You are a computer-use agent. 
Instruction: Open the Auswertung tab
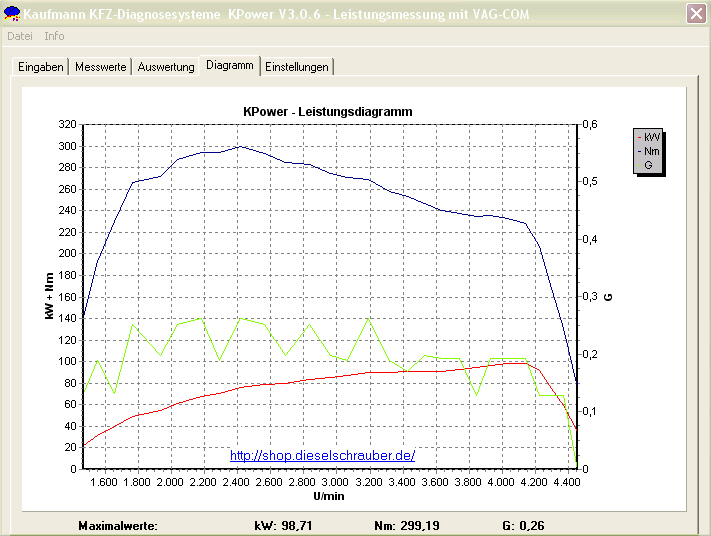click(166, 67)
